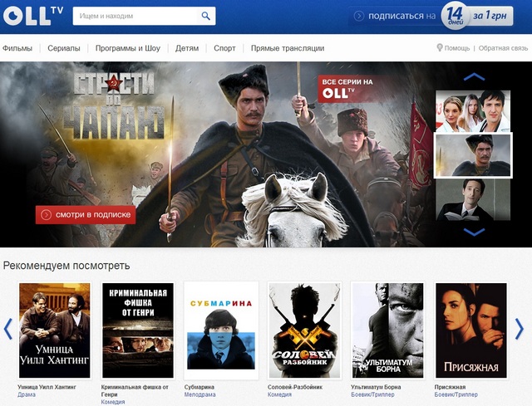The image size is (532, 406).
Task: Open the Ультиматум Борна poster
Action: 388,330
